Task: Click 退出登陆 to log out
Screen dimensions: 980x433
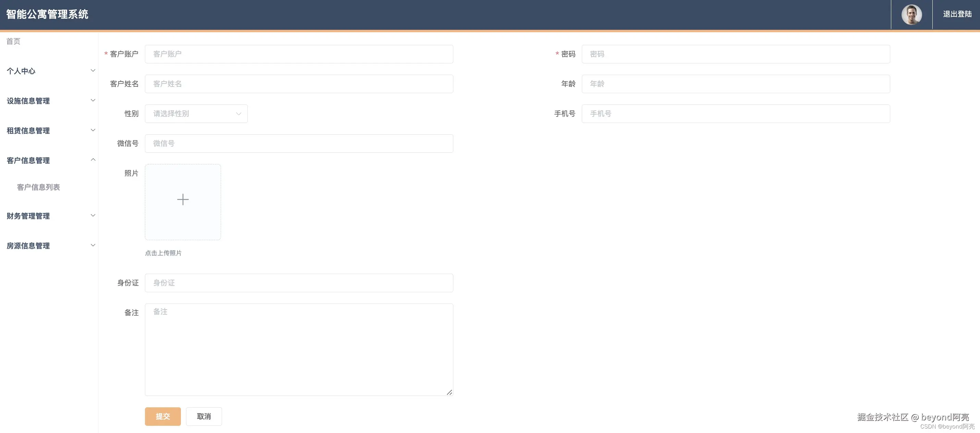Action: 957,14
